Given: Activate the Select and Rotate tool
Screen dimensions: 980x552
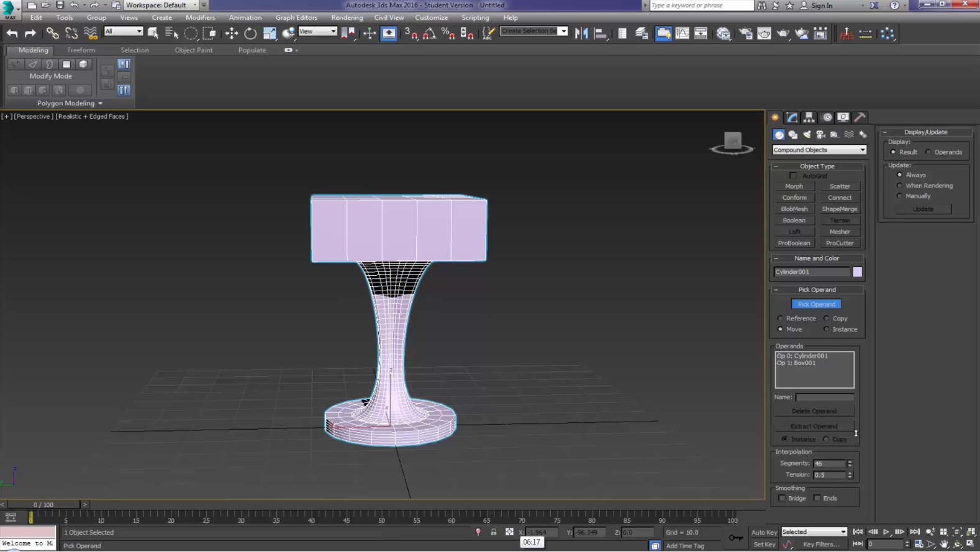Looking at the screenshot, I should pyautogui.click(x=250, y=34).
